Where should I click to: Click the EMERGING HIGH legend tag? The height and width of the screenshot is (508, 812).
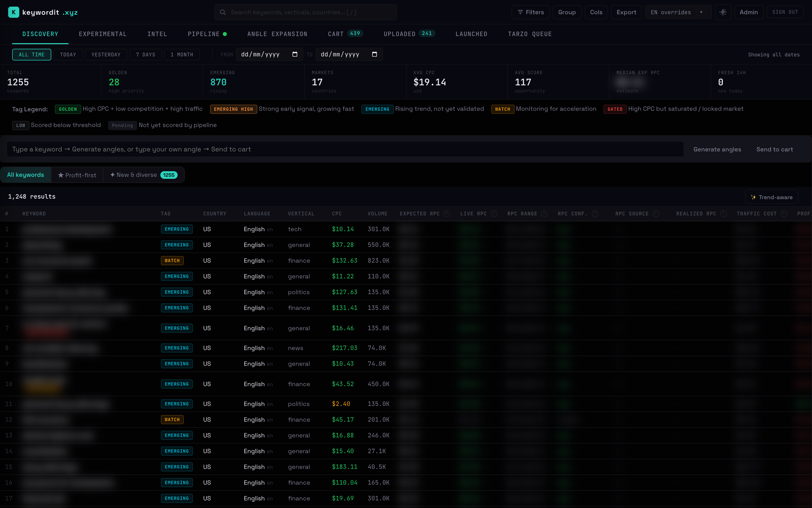click(233, 109)
